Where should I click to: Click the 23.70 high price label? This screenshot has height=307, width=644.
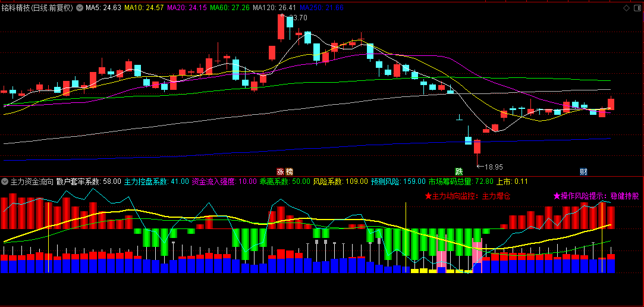[298, 18]
